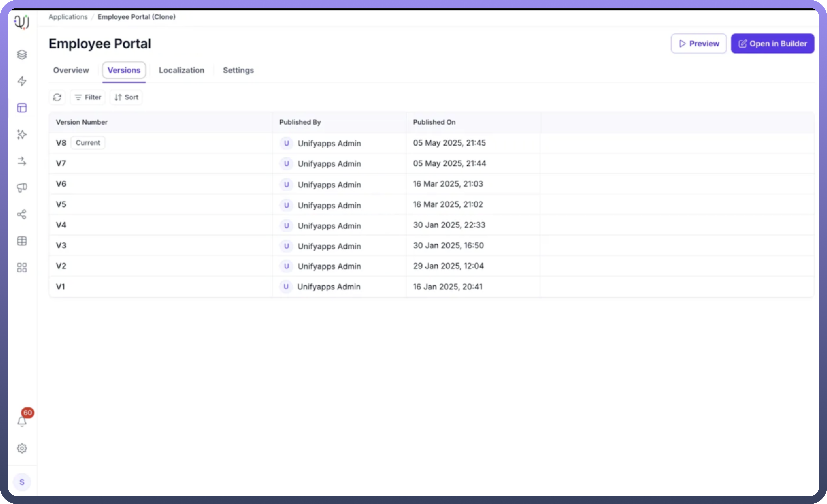Open the settings gear in sidebar
The height and width of the screenshot is (504, 827).
click(x=22, y=448)
